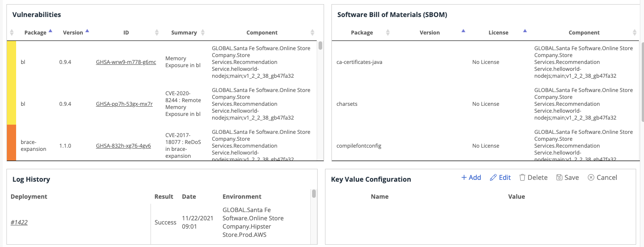Click Delete in Key Value Configuration
The height and width of the screenshot is (247, 644).
534,178
